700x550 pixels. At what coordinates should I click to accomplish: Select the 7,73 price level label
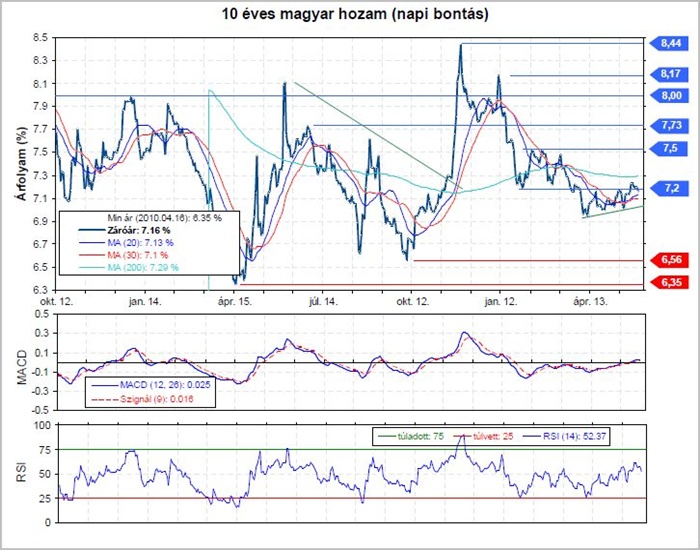pyautogui.click(x=672, y=125)
